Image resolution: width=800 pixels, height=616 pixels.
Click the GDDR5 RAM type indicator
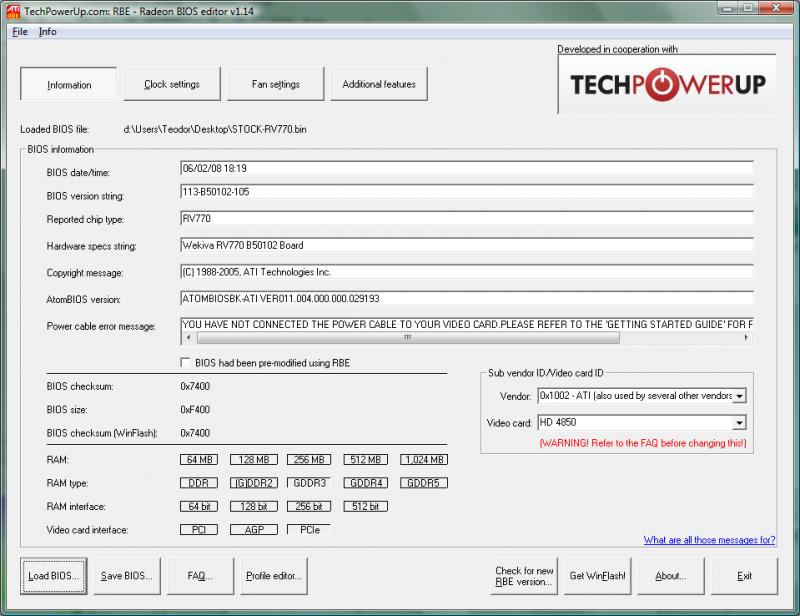tap(424, 483)
